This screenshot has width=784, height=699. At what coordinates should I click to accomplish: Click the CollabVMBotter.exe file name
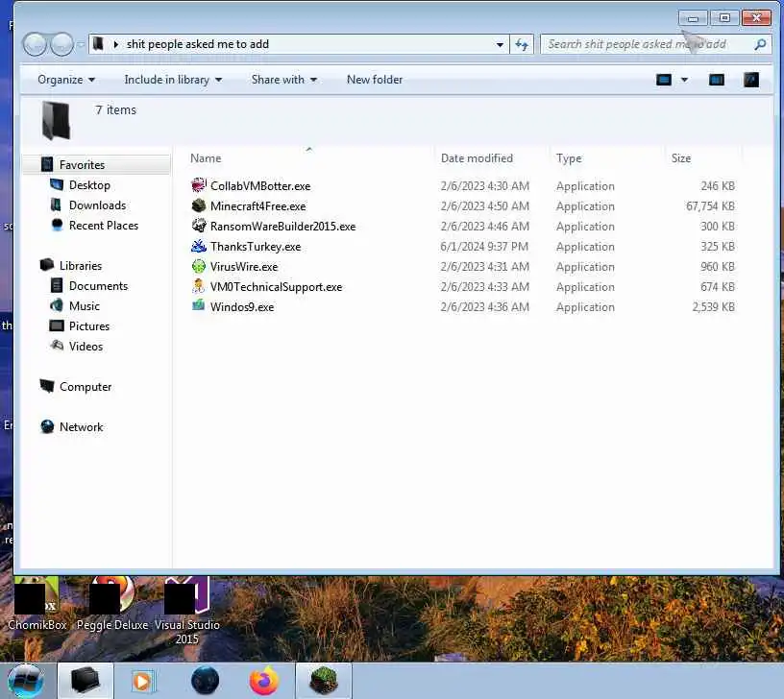click(260, 186)
